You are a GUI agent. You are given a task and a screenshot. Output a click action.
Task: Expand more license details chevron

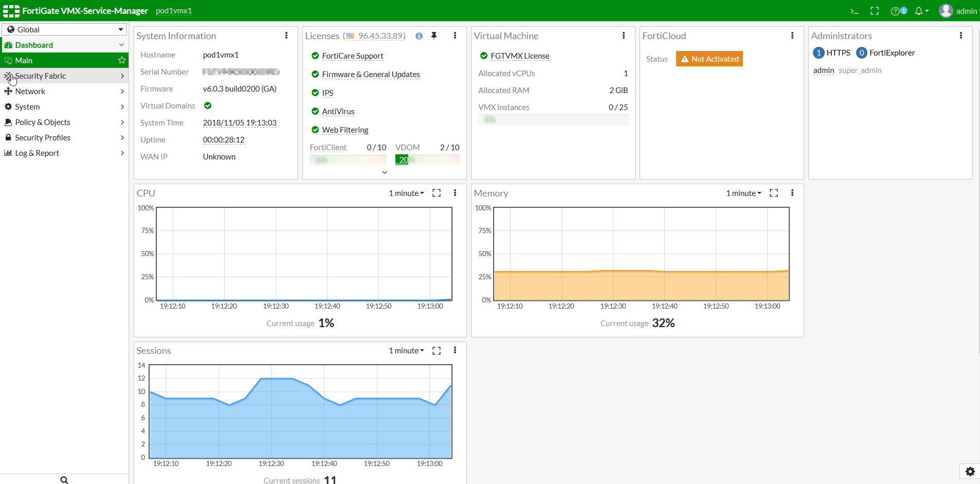coord(385,172)
